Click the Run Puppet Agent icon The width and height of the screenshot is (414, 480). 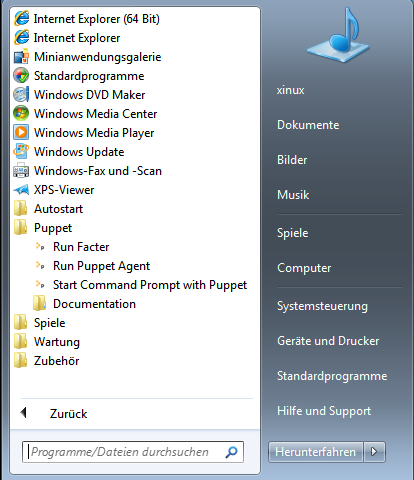pos(40,266)
